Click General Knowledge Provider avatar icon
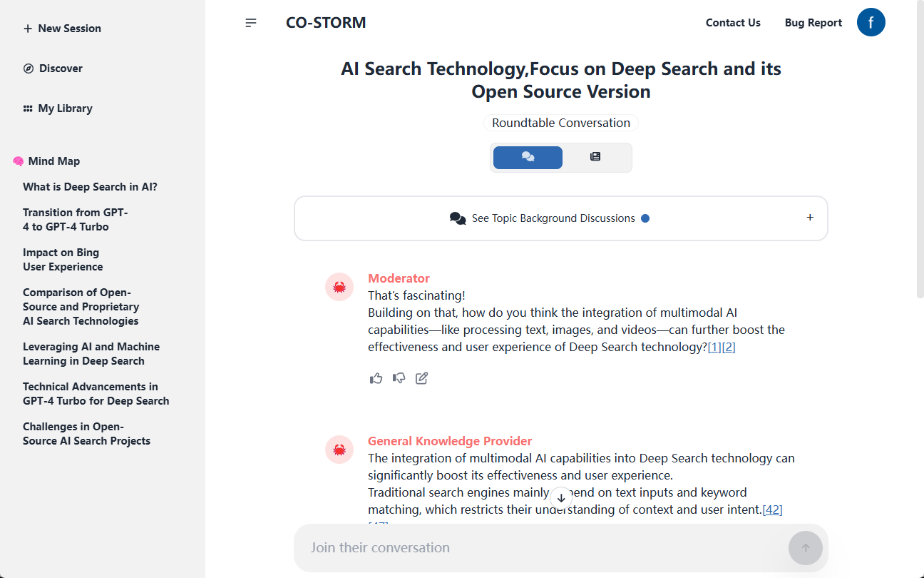Viewport: 924px width, 578px height. pos(339,450)
